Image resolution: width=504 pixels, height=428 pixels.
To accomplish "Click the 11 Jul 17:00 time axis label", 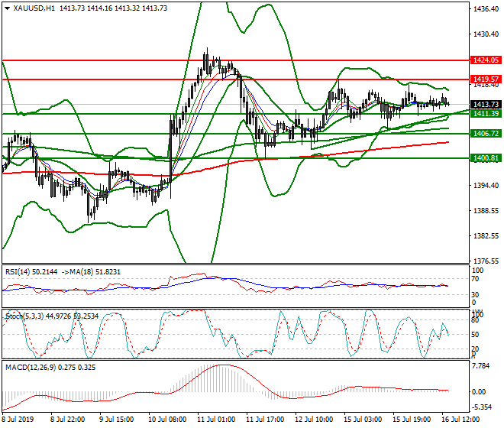I will tap(265, 420).
